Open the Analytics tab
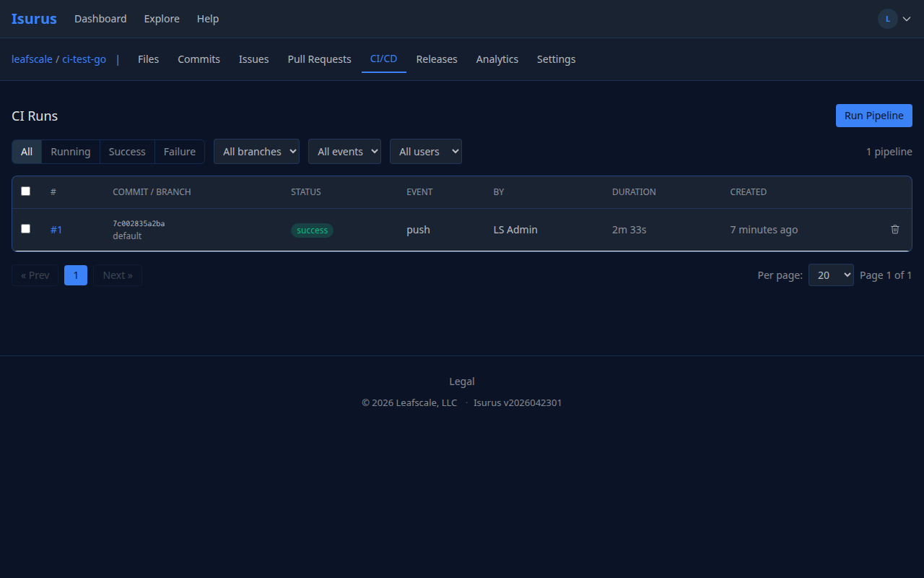Viewport: 924px width, 578px height. (497, 59)
